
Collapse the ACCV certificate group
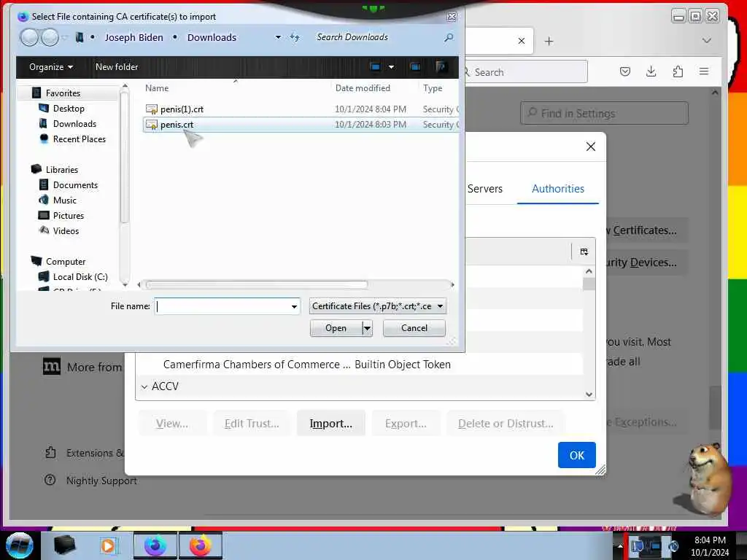(x=144, y=386)
